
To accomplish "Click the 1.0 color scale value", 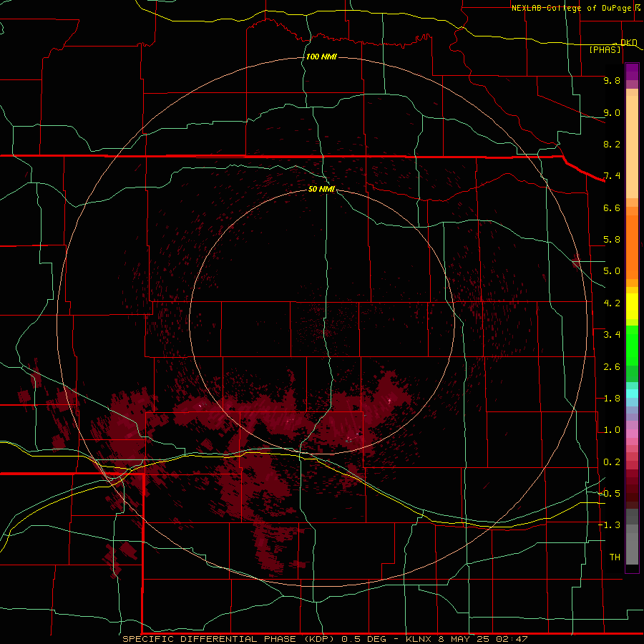I will point(612,430).
